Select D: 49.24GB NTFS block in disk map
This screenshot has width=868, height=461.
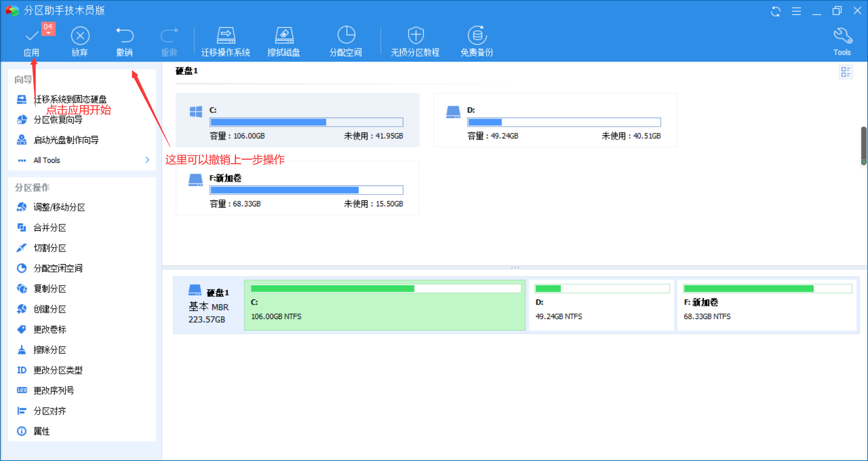point(601,305)
